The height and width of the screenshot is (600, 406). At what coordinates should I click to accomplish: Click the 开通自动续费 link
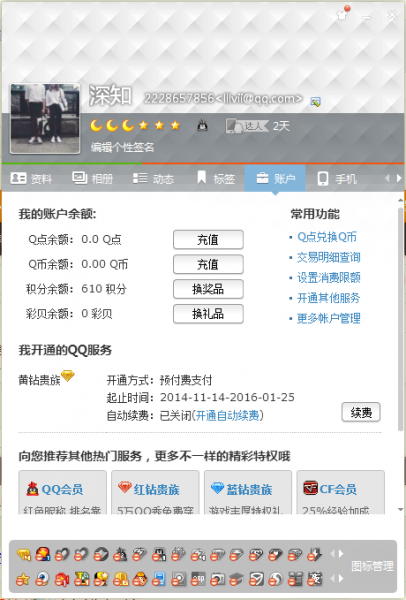(227, 416)
